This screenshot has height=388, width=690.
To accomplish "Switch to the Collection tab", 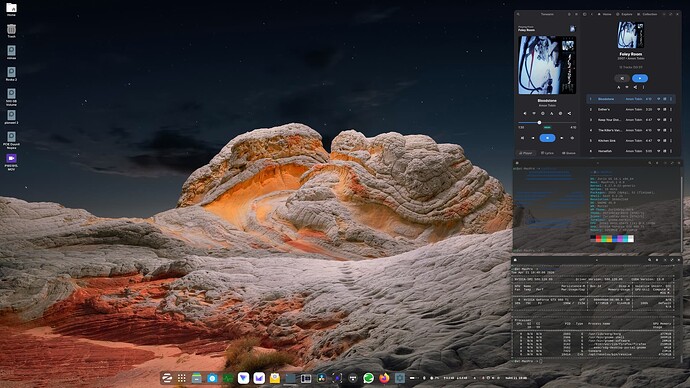I will point(647,14).
